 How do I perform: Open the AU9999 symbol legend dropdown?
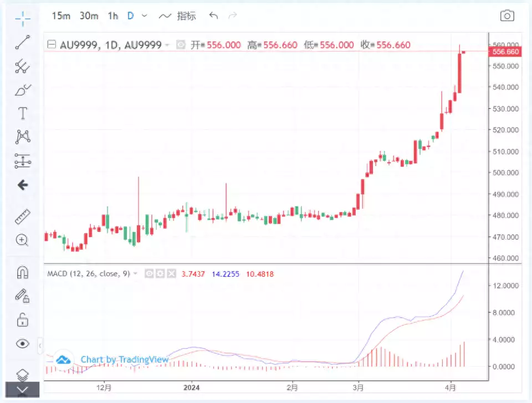(x=167, y=45)
